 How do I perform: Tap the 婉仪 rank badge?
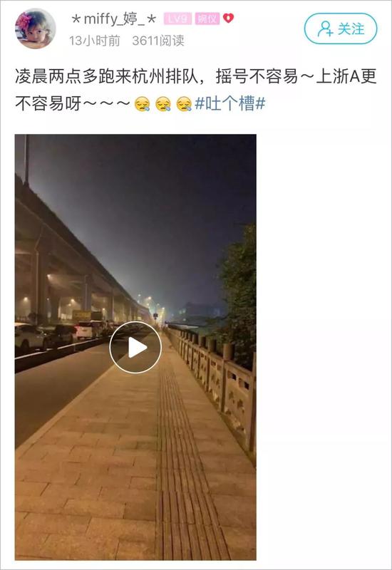[207, 19]
